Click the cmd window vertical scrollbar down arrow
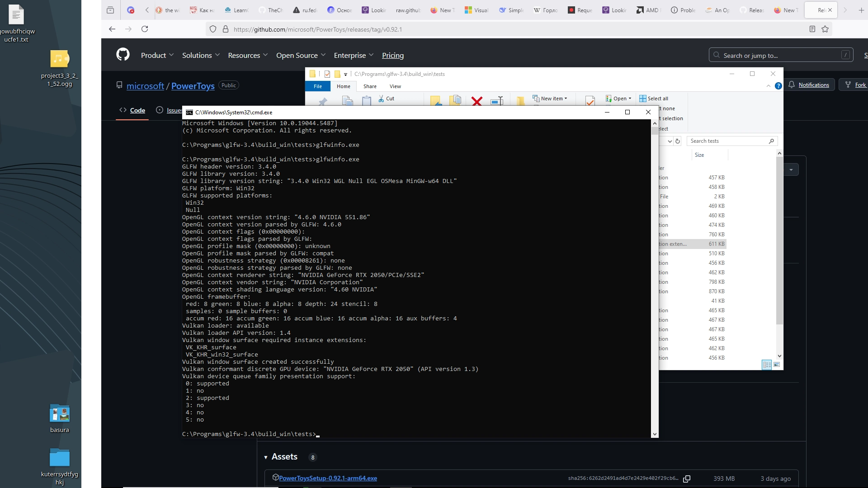Screen dimensions: 868x488 tap(655, 434)
